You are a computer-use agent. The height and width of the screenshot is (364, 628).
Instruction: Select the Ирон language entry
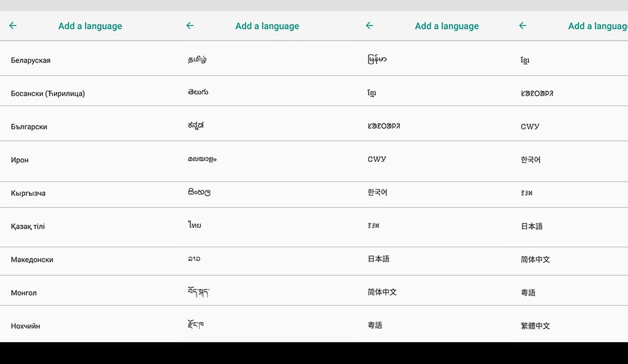19,160
